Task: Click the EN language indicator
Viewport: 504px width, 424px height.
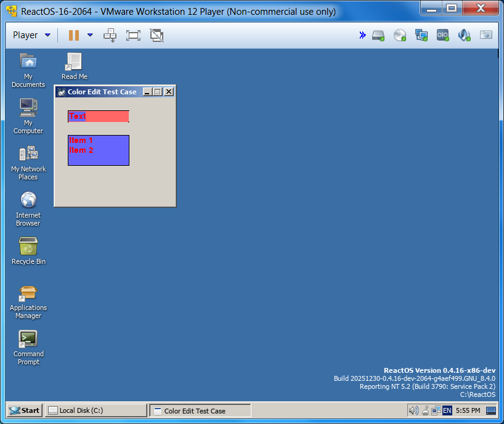Action: point(447,410)
